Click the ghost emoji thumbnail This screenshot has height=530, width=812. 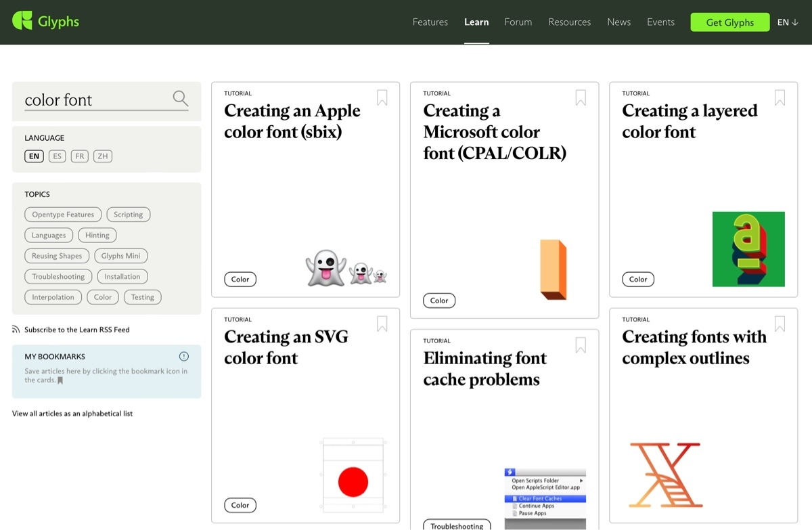point(346,268)
